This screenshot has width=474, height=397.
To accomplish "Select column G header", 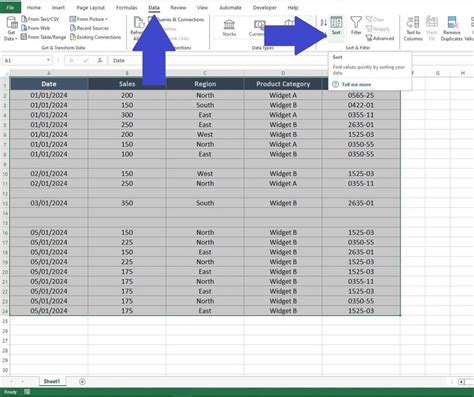I will [438, 73].
